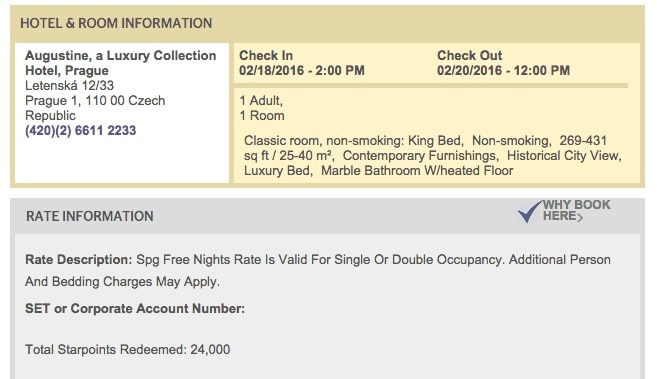This screenshot has width=657, height=379.
Task: Click the Prague 1, 110 00 Czech line
Action: point(95,101)
